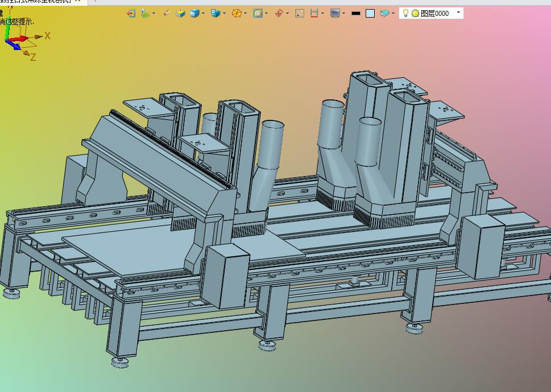Viewport: 551px width, 392px height.
Task: Click the black line color swatch
Action: click(x=355, y=13)
